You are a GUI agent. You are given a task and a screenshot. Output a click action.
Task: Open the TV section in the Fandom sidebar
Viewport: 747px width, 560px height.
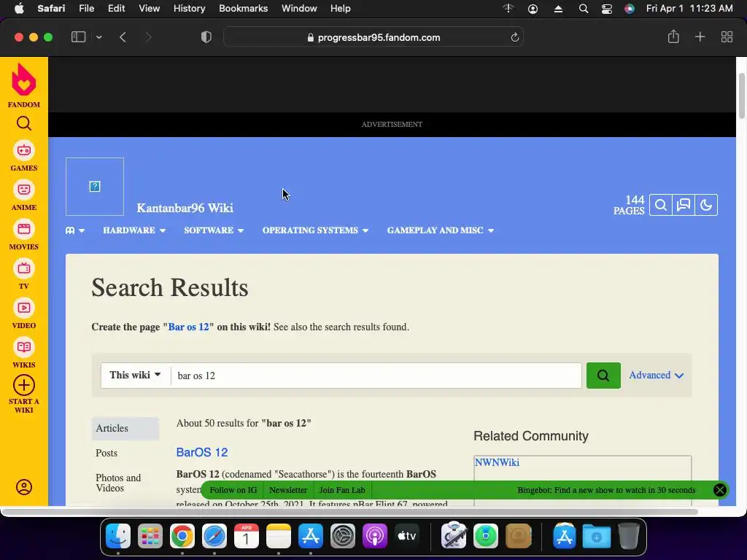point(24,274)
